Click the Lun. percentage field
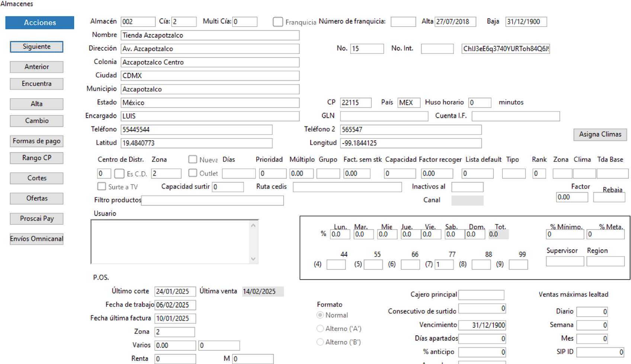 (x=340, y=234)
